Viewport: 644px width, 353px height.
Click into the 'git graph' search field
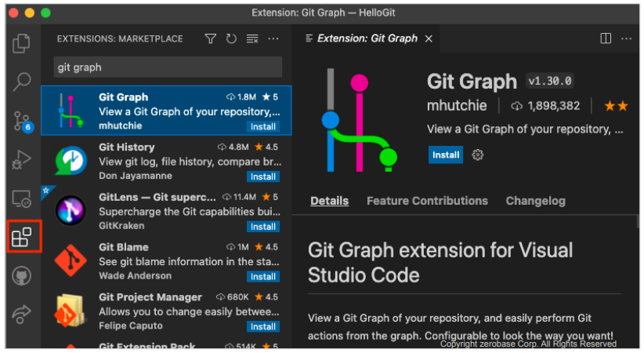(168, 67)
